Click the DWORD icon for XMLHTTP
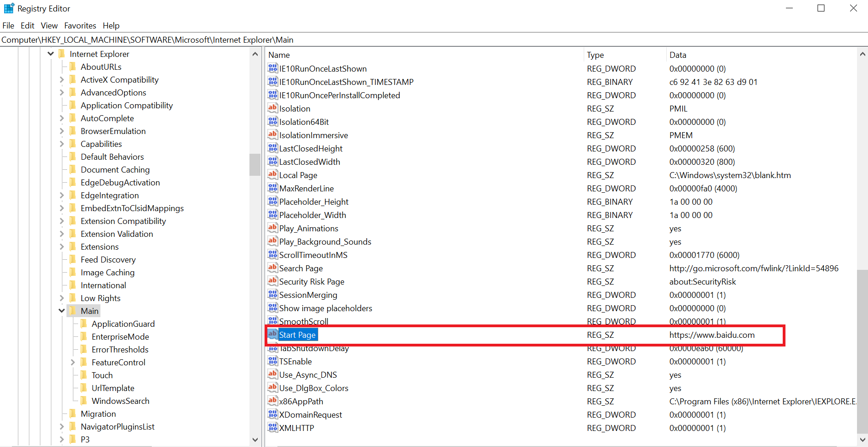 (273, 428)
